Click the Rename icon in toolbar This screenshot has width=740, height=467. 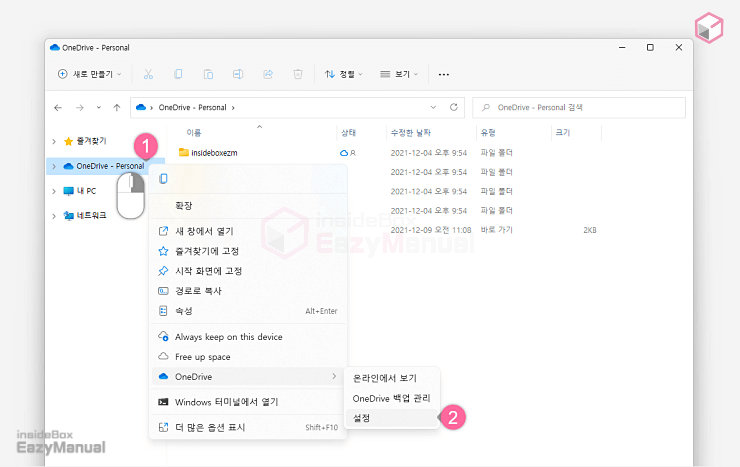[238, 74]
